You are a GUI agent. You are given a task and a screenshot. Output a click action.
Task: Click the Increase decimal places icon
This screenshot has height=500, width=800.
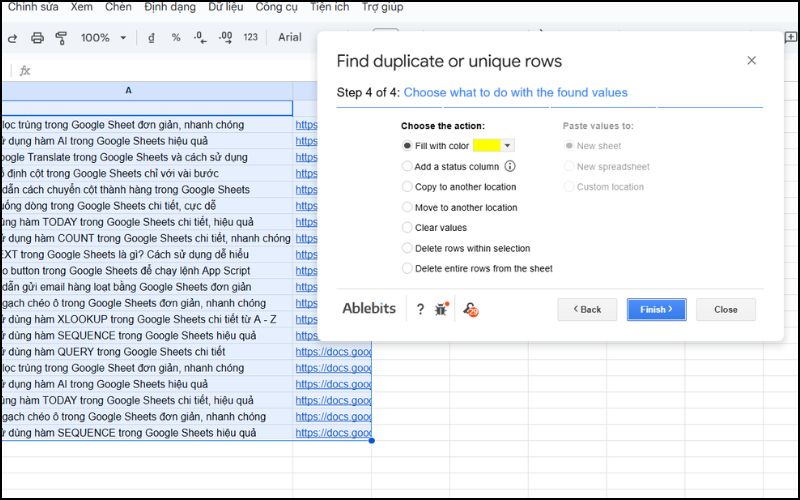(x=225, y=38)
